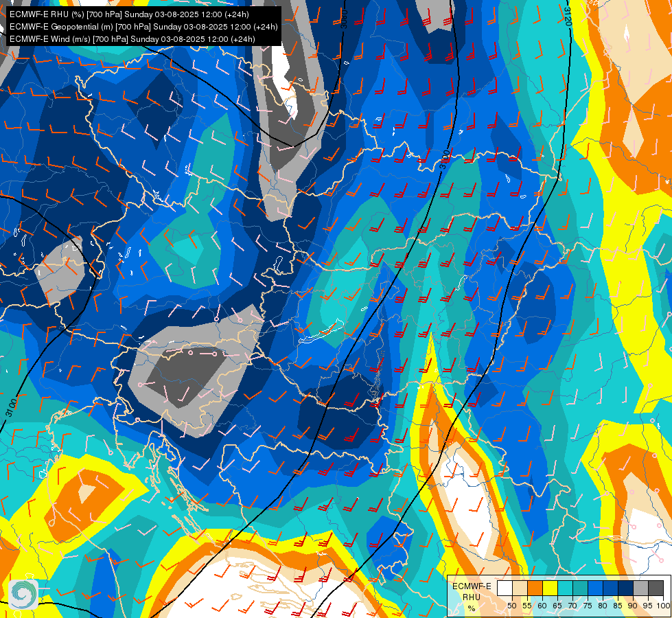Choose the bright blue legend swatch for 75-80
Image resolution: width=672 pixels, height=618 pixels.
(x=596, y=588)
